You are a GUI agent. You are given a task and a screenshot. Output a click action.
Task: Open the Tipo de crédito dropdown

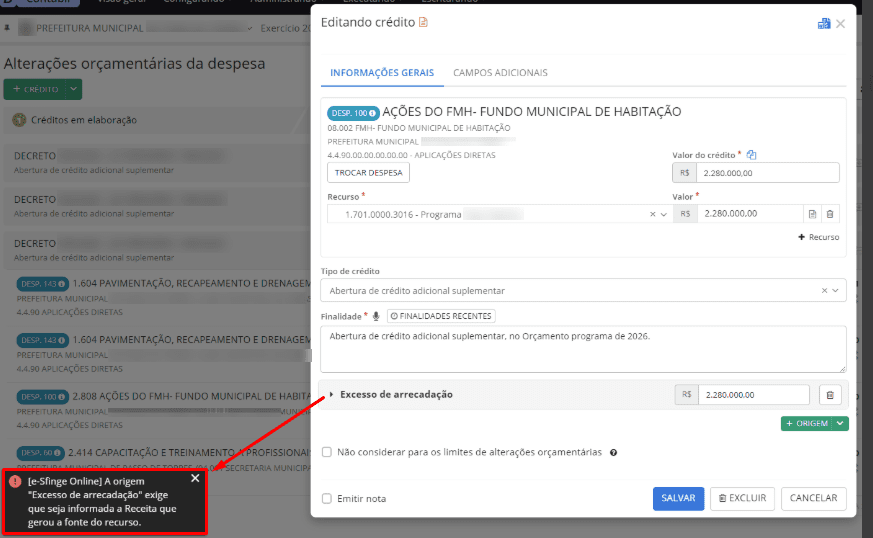pos(835,291)
